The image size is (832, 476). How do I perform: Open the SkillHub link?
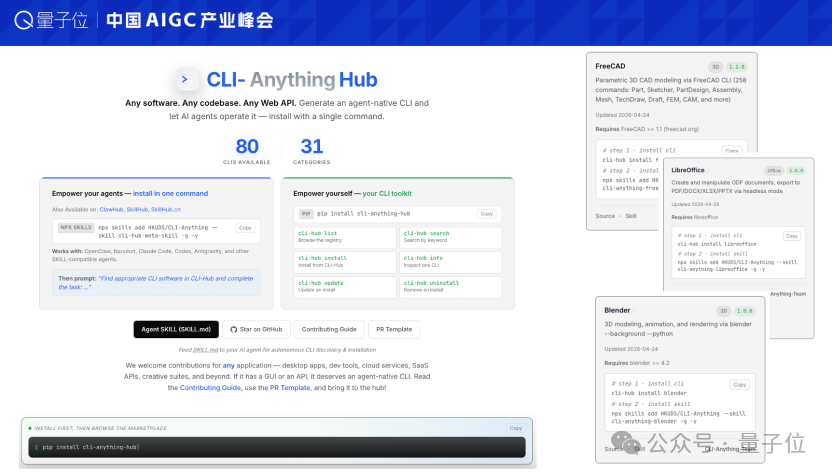(x=137, y=210)
